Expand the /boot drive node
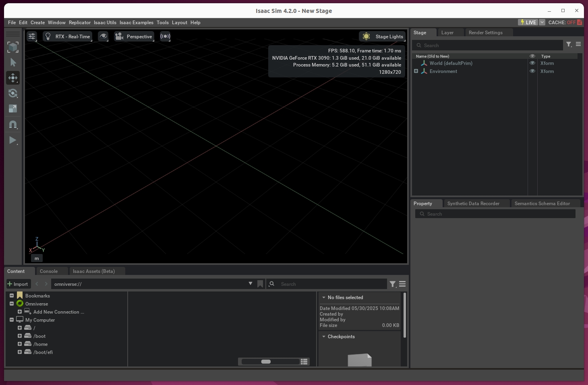 [x=19, y=336]
